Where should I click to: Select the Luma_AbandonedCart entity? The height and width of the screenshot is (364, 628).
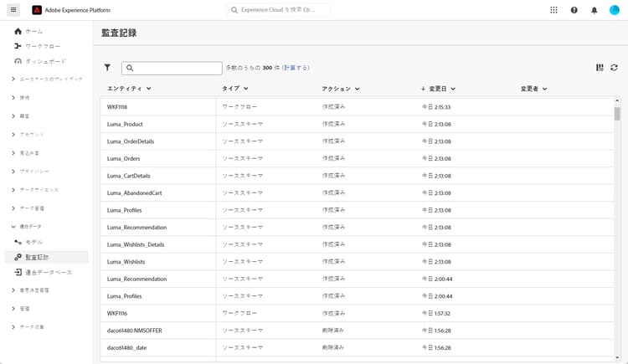coord(134,193)
